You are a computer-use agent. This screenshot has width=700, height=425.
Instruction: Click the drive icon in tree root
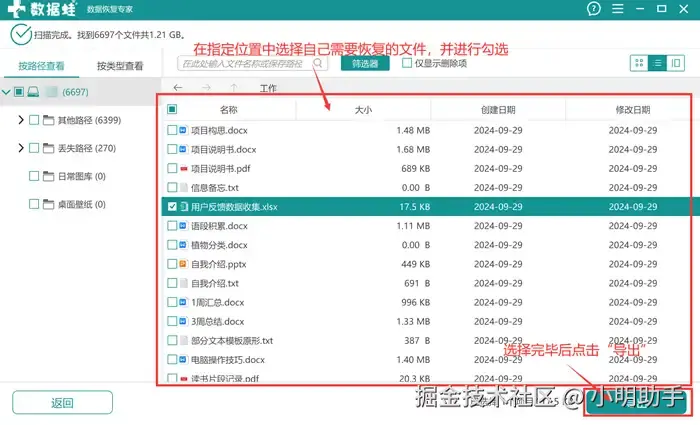tap(33, 92)
